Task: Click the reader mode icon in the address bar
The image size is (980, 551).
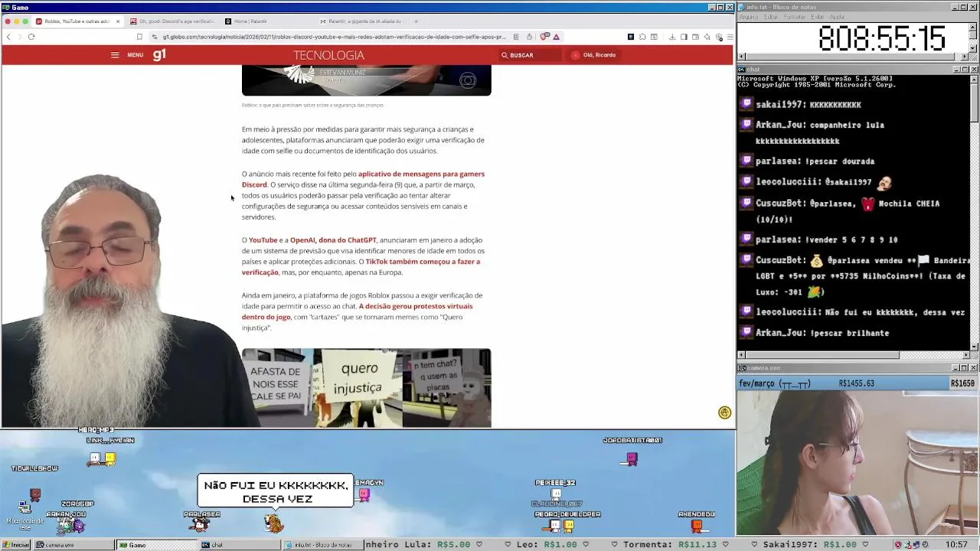Action: [x=516, y=37]
